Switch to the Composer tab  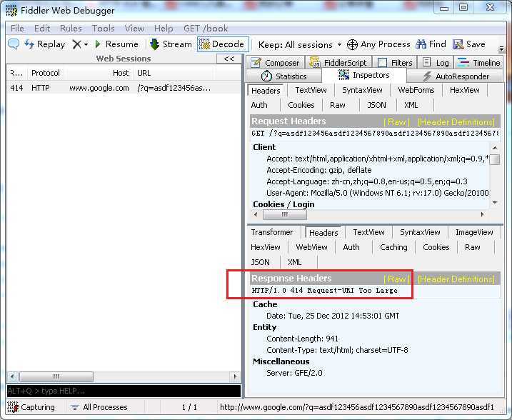point(275,63)
